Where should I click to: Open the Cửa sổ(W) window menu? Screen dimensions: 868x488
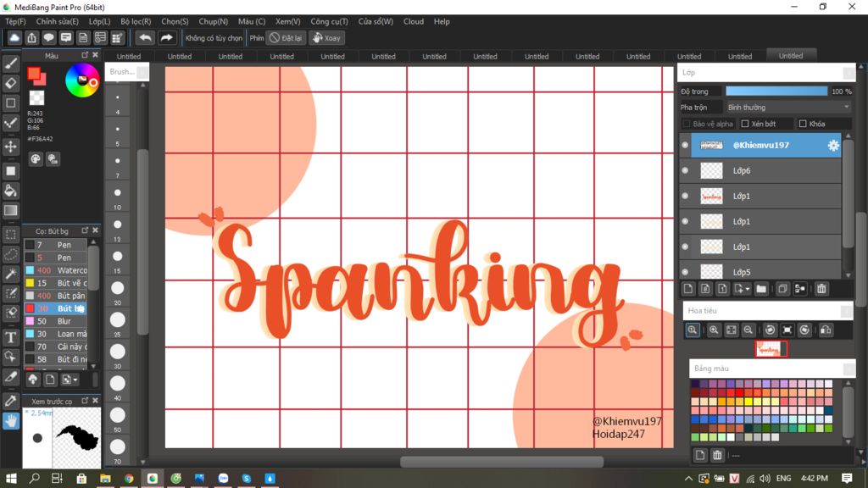[x=376, y=21]
